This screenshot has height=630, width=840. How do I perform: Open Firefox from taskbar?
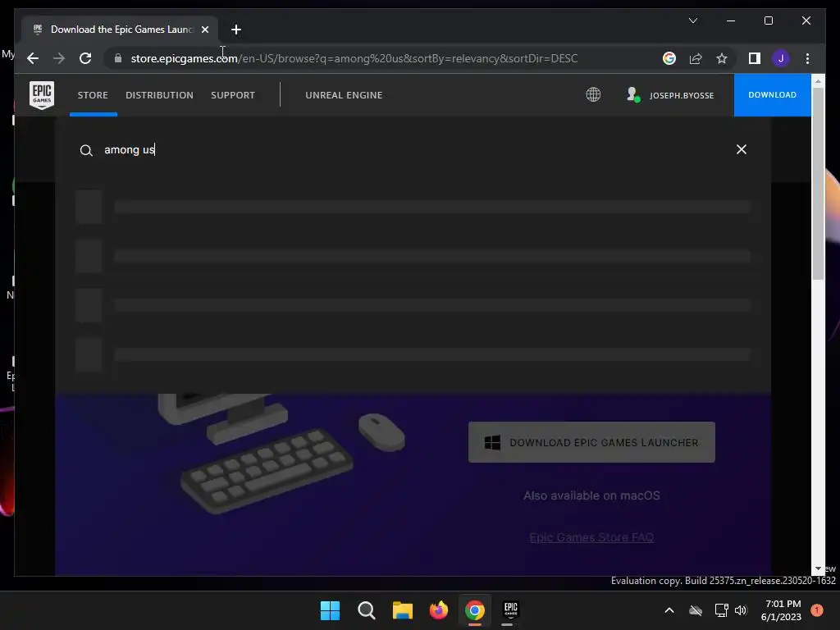pyautogui.click(x=439, y=610)
